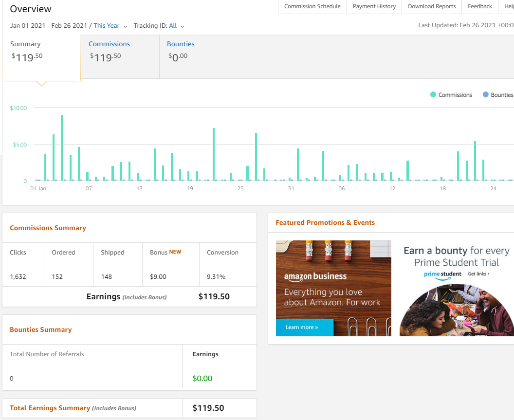The height and width of the screenshot is (420, 514).
Task: Select the Clicks value 1,632
Action: point(18,277)
